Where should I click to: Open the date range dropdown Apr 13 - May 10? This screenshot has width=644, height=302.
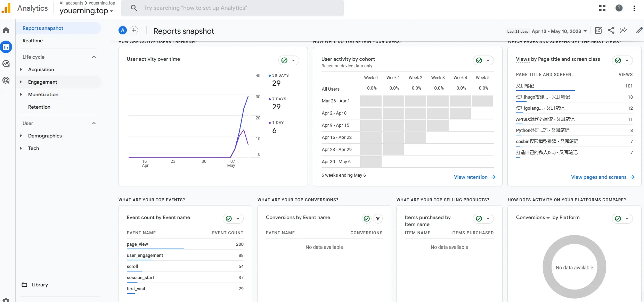pos(559,31)
